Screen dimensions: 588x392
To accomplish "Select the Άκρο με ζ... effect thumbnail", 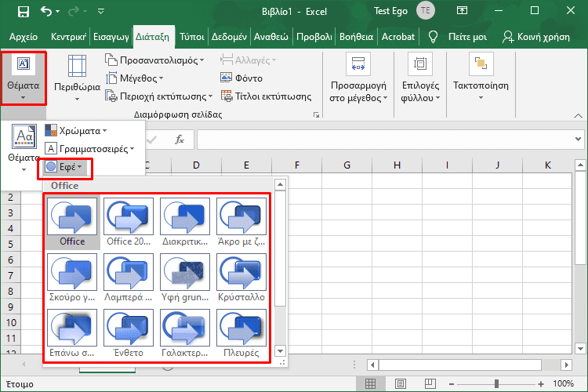I will [x=241, y=223].
